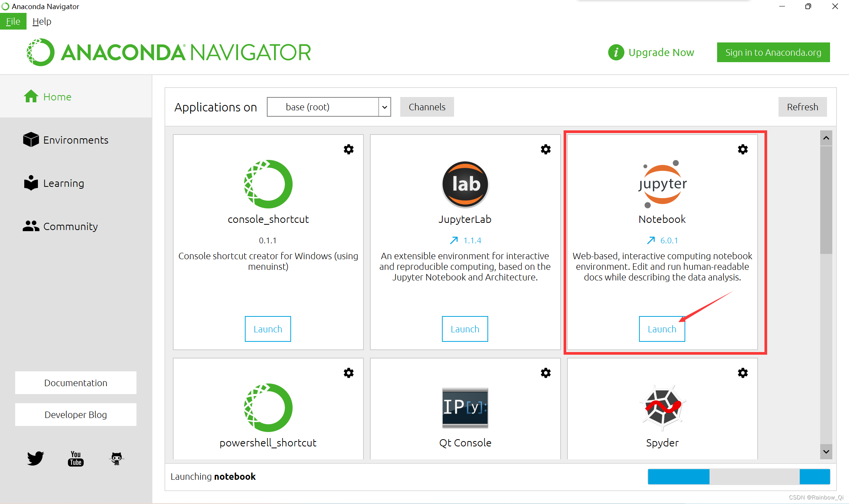The width and height of the screenshot is (849, 504).
Task: Open the Help menu
Action: coord(42,21)
